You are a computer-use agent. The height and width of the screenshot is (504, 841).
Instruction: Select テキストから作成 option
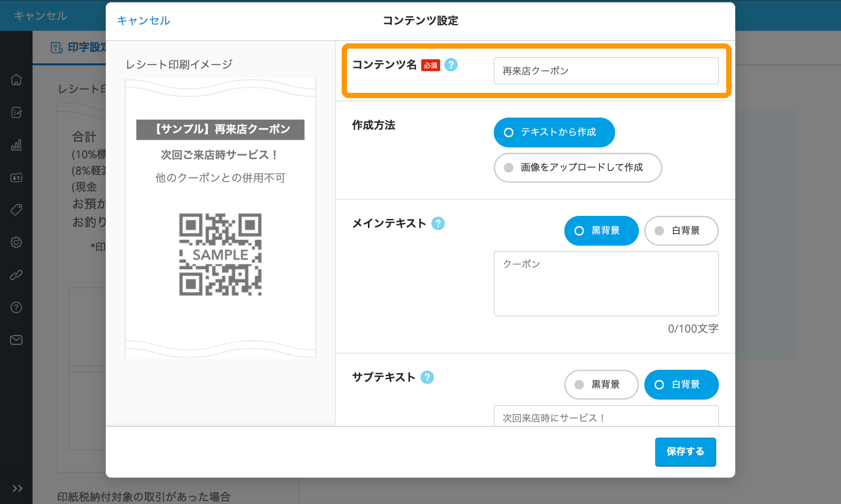(x=554, y=132)
